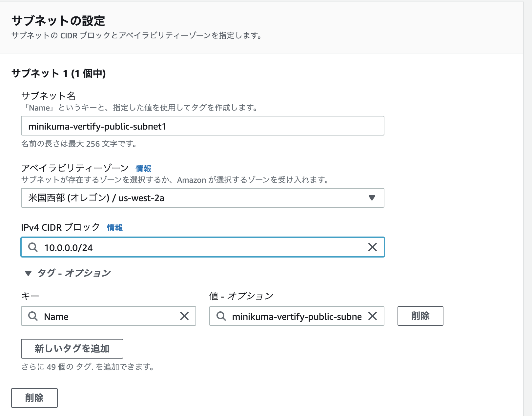Click the 新しいタグを追加 button

(x=72, y=349)
